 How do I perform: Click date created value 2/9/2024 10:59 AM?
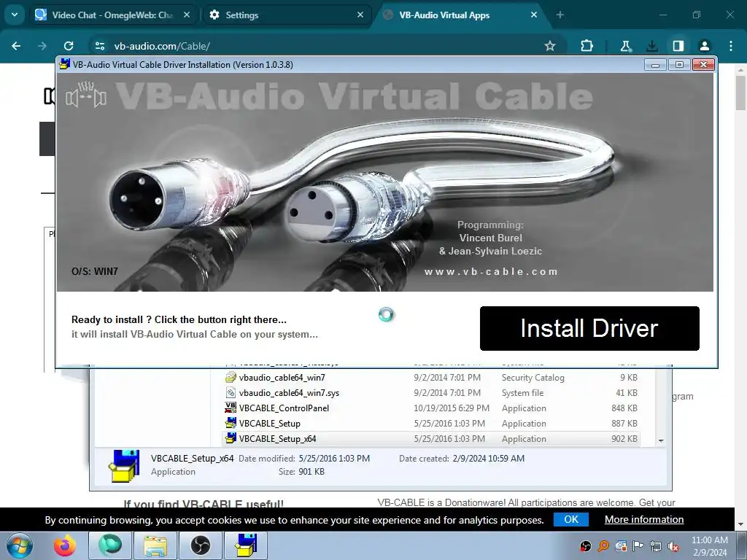point(488,459)
